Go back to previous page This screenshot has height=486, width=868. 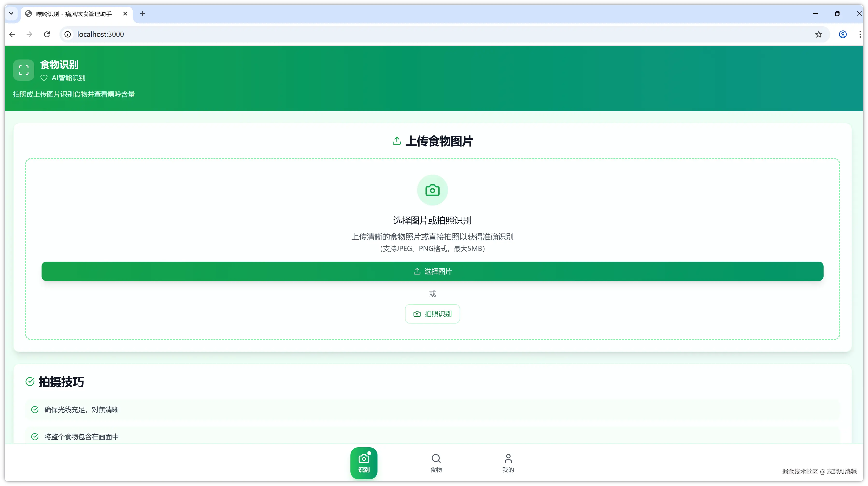[13, 34]
